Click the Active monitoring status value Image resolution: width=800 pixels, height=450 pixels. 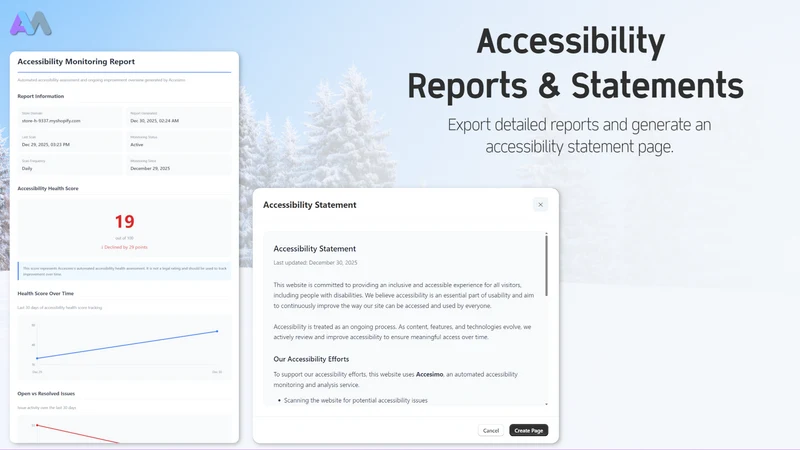point(137,144)
